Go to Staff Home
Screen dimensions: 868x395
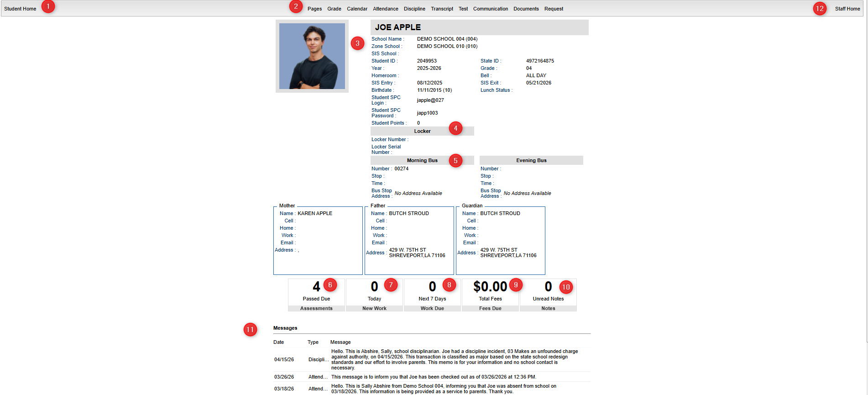pos(847,9)
